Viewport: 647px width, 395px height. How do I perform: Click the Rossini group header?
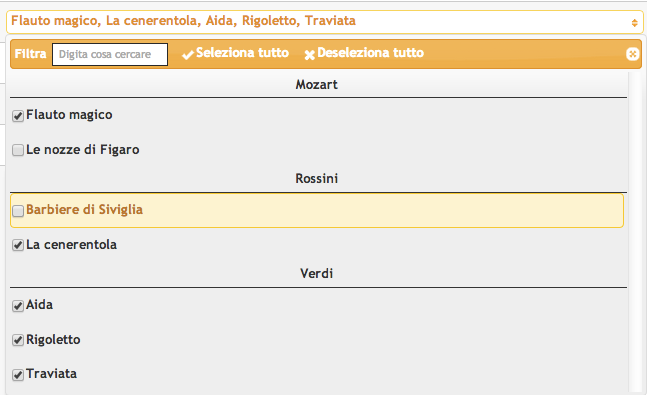point(316,178)
